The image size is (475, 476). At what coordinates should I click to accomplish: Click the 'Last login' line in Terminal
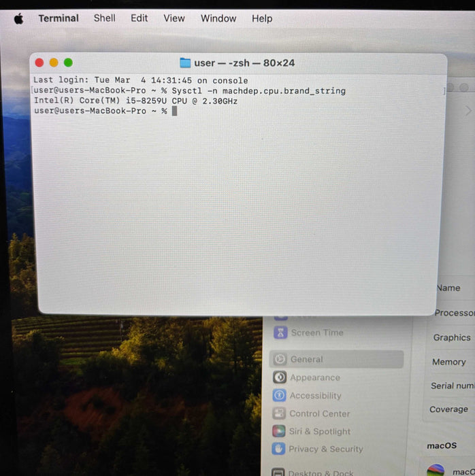click(x=141, y=80)
